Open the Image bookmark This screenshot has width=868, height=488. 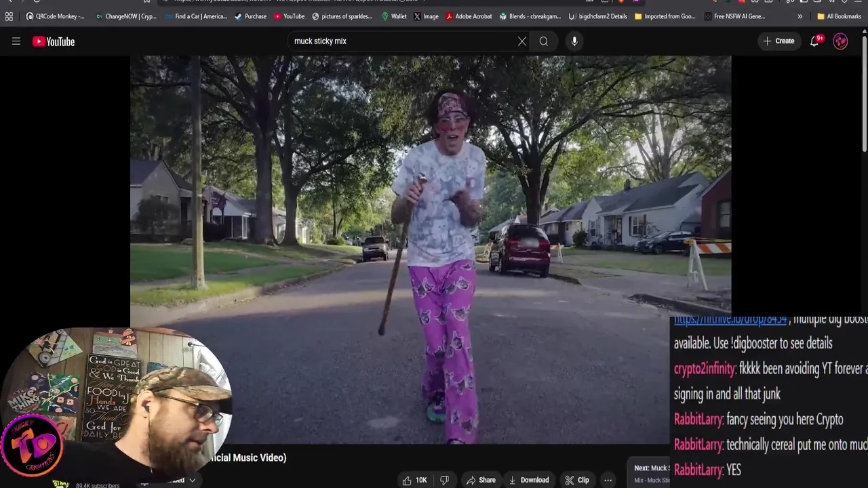pos(426,16)
